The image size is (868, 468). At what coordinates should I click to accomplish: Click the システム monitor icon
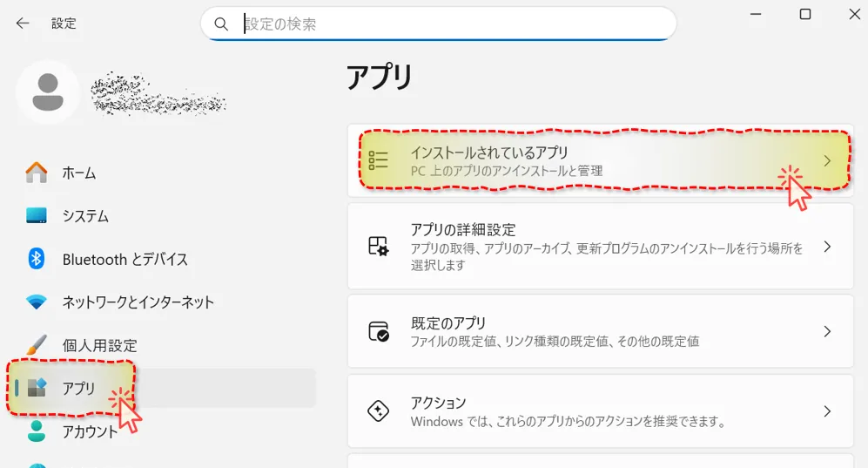37,215
